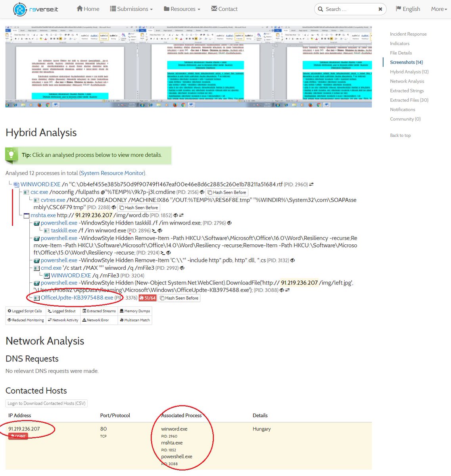
Task: Click Network Activity legend item
Action: 63,320
